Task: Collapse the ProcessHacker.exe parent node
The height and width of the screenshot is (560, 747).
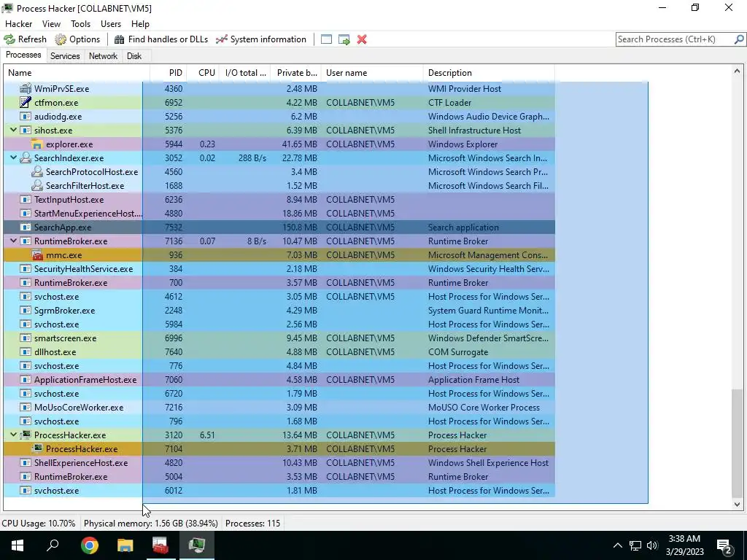Action: pos(13,435)
